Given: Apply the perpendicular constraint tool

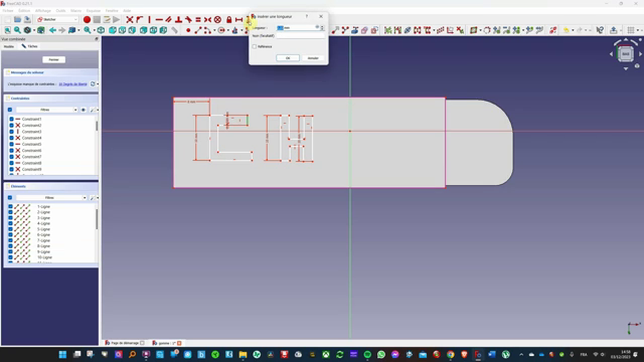Looking at the screenshot, I should coord(178,20).
